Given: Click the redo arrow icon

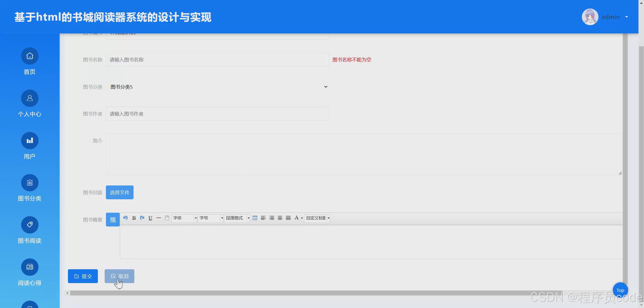Looking at the screenshot, I should (142, 218).
